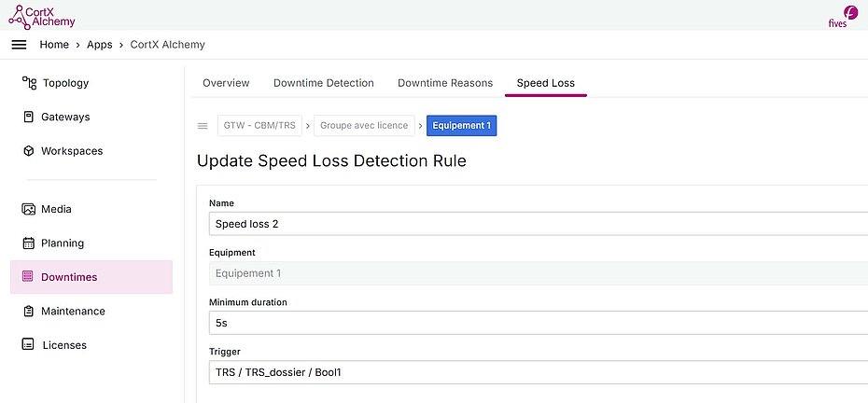Screen dimensions: 868x403
Task: Open Licenses in the sidebar
Action: click(x=63, y=345)
